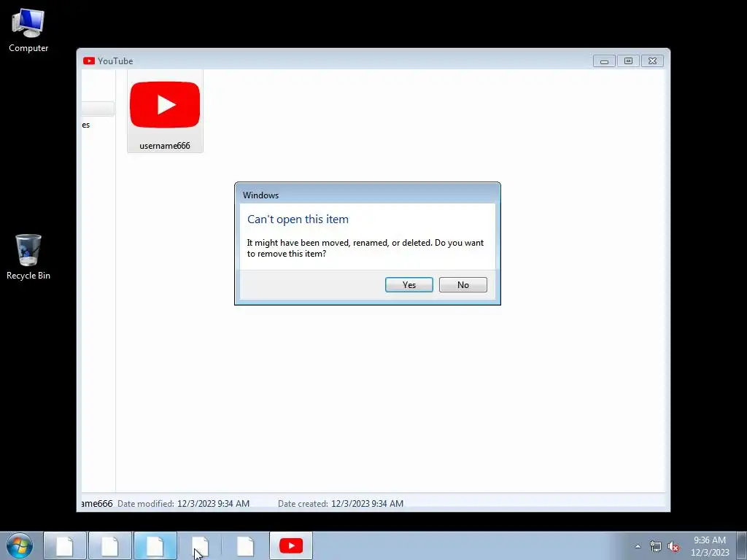Click 'Date created: 12/3/2023 9:34 AM' text

341,503
